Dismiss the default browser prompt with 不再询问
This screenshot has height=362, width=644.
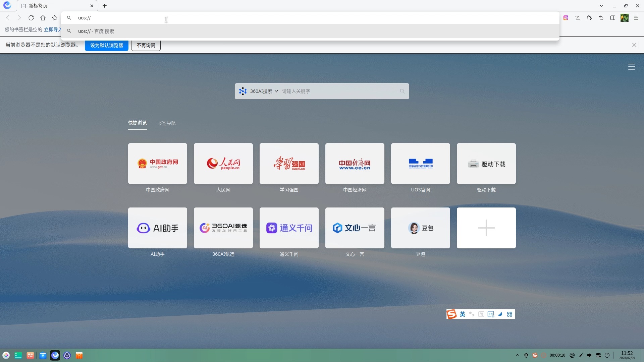click(146, 45)
